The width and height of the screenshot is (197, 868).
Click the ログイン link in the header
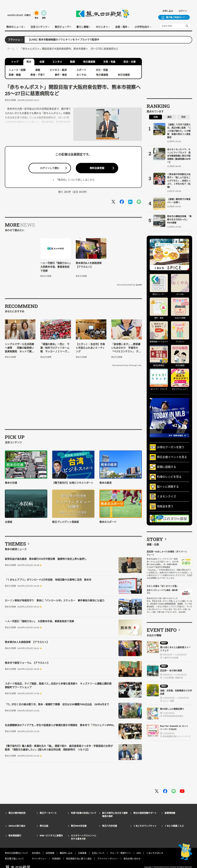coord(183,11)
